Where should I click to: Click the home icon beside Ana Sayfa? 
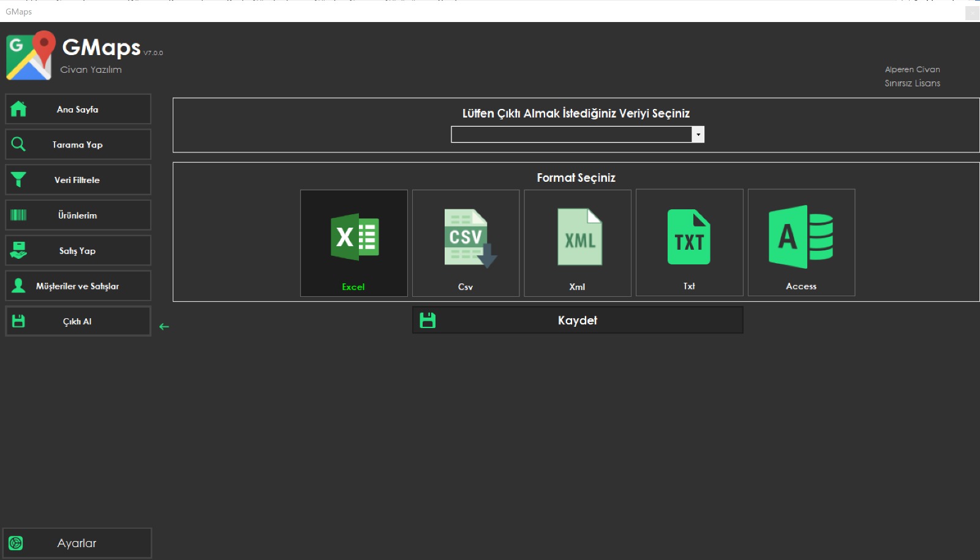(x=18, y=109)
